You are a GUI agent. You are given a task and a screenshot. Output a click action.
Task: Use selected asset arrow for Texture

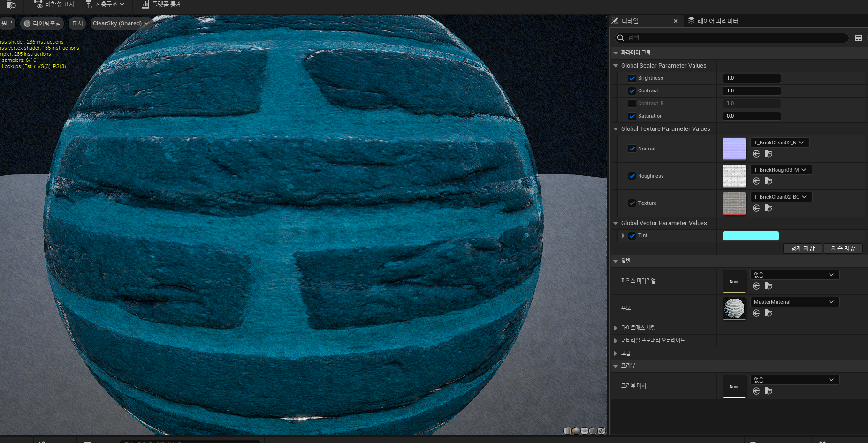point(756,208)
